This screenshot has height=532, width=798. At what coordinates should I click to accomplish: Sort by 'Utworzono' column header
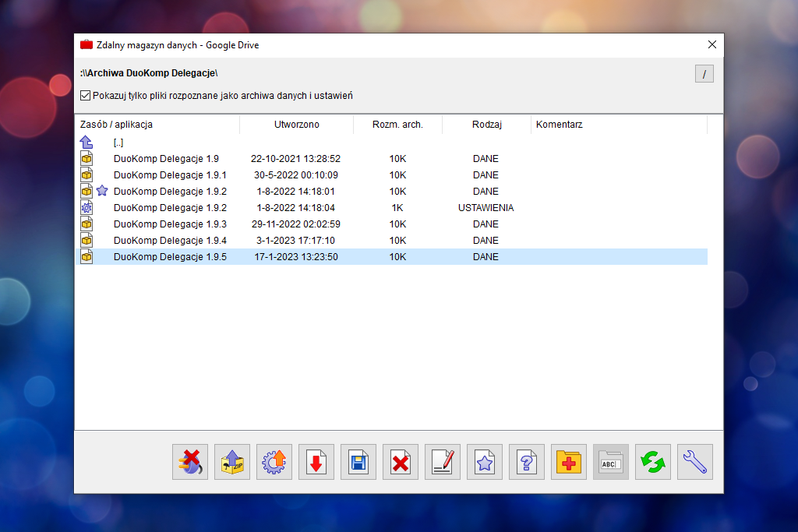[x=297, y=125]
